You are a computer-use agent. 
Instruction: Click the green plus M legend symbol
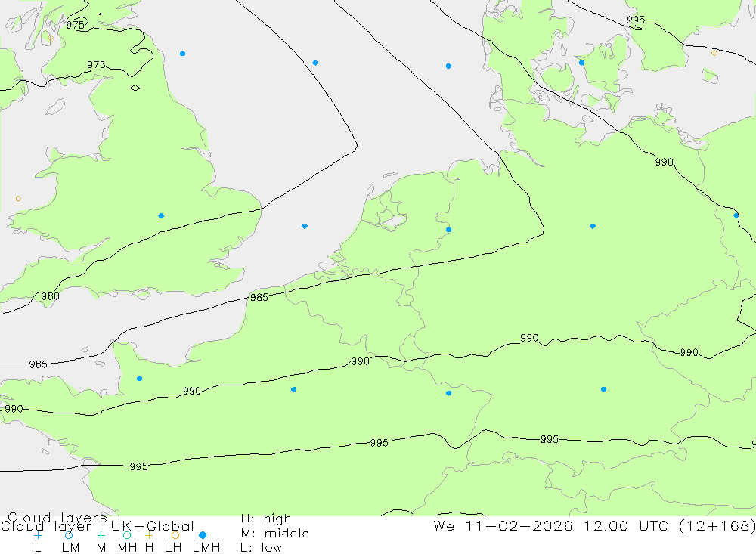coord(101,535)
